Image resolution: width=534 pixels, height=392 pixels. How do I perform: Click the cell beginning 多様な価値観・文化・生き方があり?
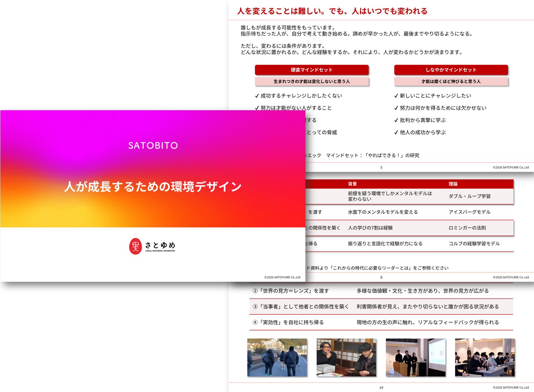click(x=423, y=291)
